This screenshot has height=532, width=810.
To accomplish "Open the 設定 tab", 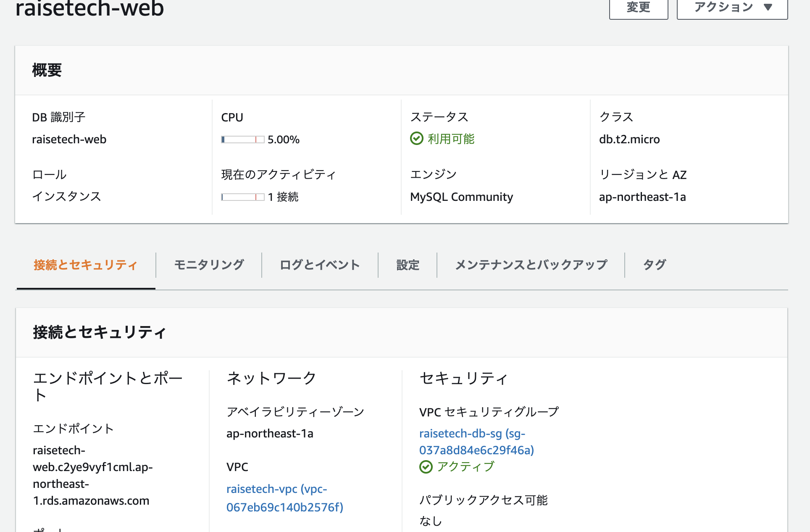I will tap(407, 265).
